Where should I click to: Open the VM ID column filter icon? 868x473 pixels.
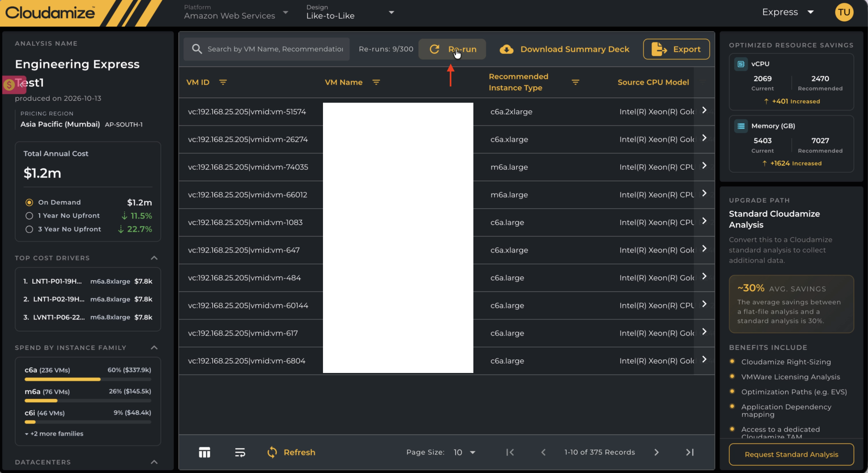coord(223,82)
